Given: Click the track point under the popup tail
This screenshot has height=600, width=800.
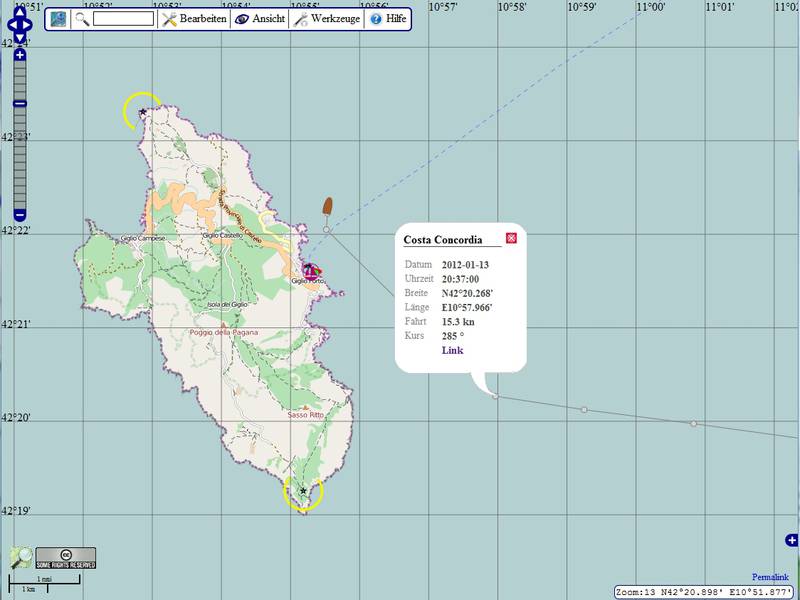Looking at the screenshot, I should tap(495, 396).
